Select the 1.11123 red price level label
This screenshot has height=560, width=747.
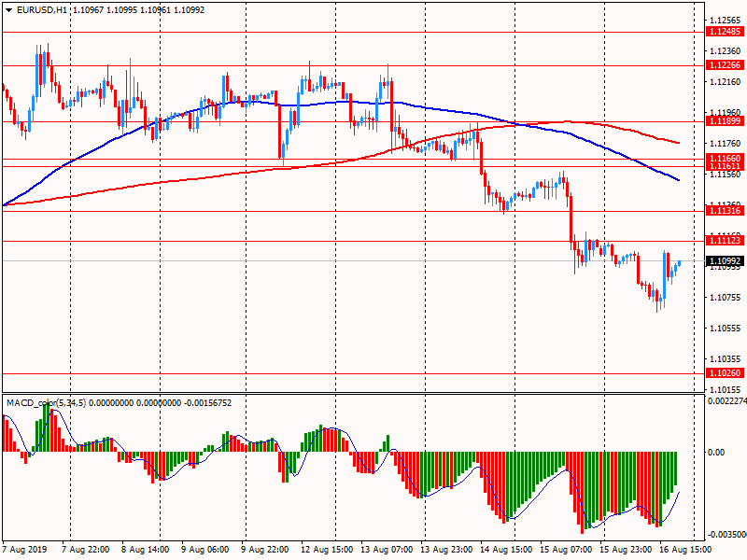coord(725,241)
